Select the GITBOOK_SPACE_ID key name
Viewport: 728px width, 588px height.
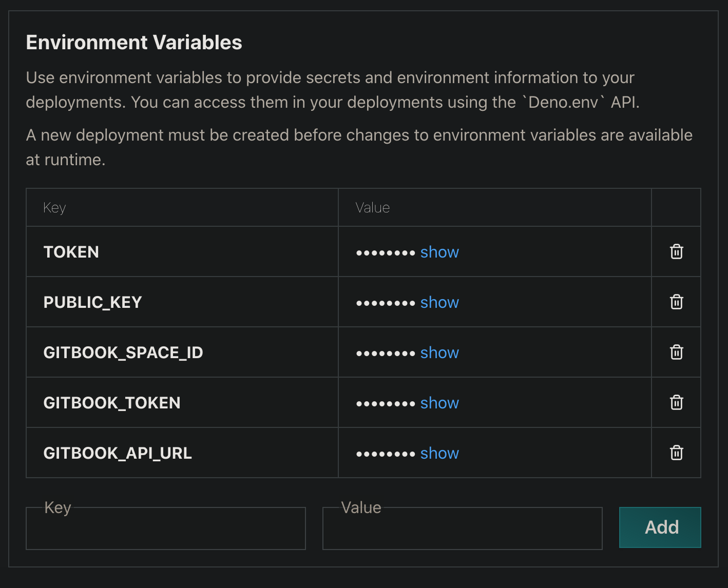(123, 352)
